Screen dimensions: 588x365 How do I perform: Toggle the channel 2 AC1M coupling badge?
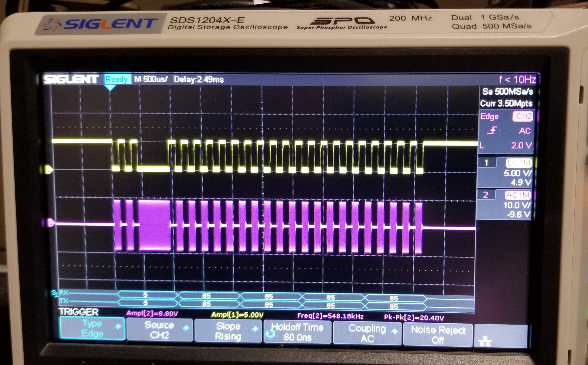518,195
